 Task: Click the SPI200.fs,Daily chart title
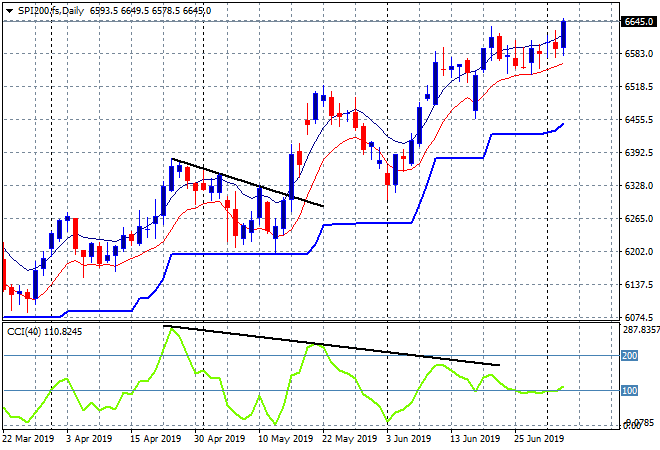coord(51,11)
